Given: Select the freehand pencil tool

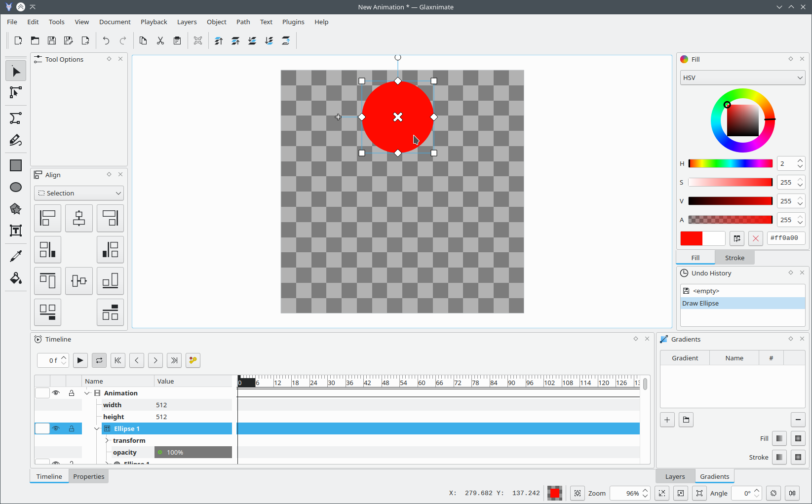Looking at the screenshot, I should pos(16,140).
